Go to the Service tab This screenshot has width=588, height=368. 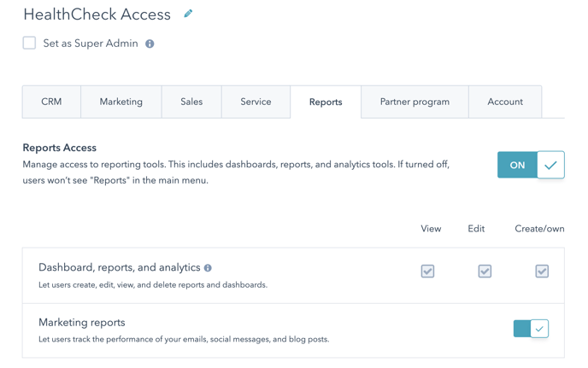pos(256,102)
